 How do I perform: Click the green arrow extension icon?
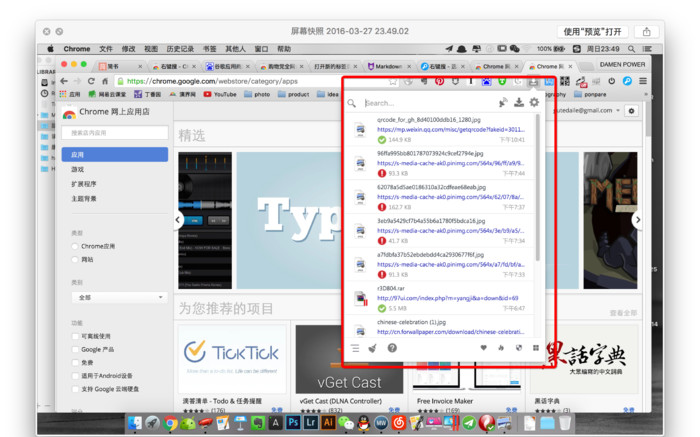(502, 81)
